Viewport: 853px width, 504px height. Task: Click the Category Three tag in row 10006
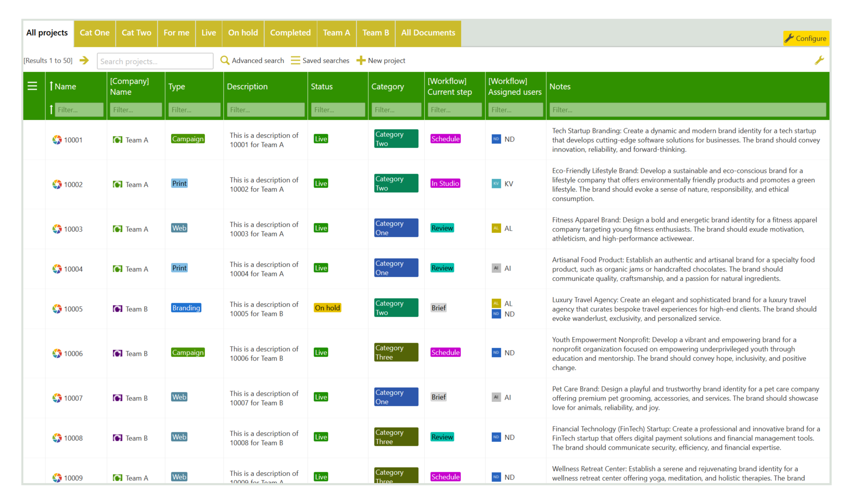[396, 352]
